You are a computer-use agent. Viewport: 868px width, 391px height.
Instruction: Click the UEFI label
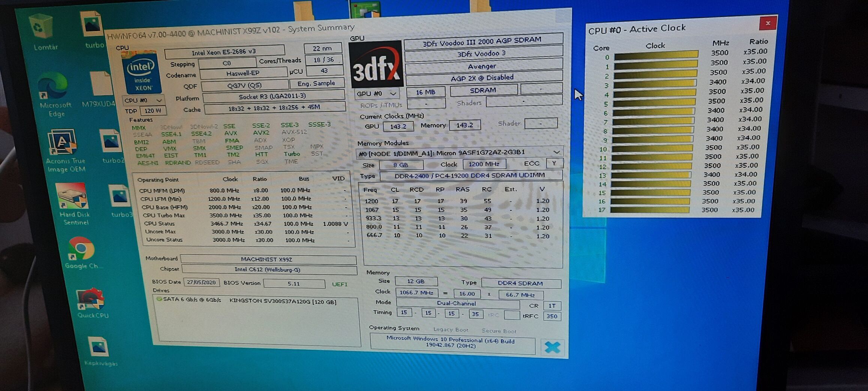click(340, 284)
